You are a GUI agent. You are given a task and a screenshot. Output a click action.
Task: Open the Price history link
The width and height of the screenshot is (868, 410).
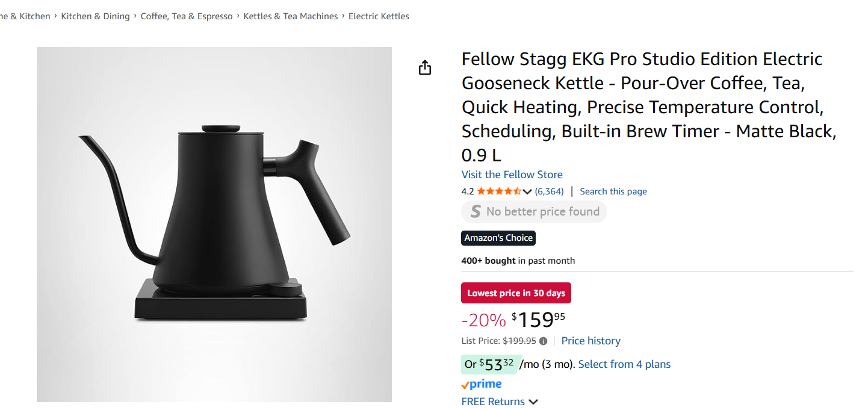[x=591, y=341]
